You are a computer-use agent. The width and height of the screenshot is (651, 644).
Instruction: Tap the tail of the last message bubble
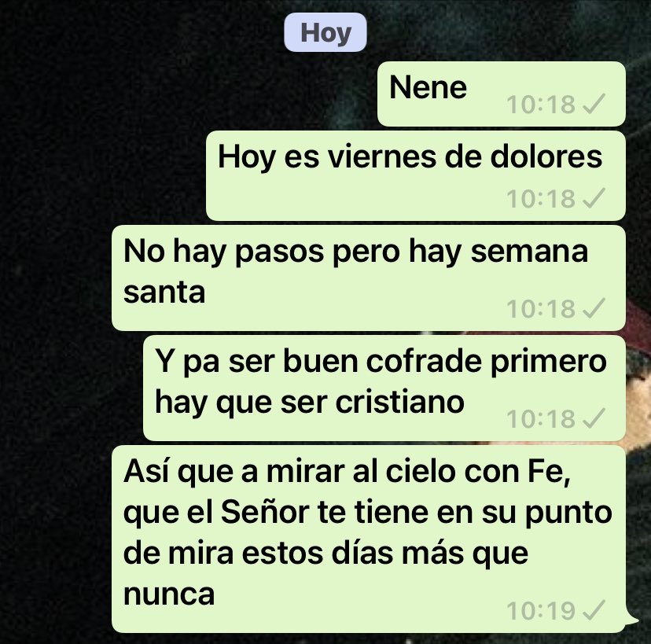[x=631, y=621]
